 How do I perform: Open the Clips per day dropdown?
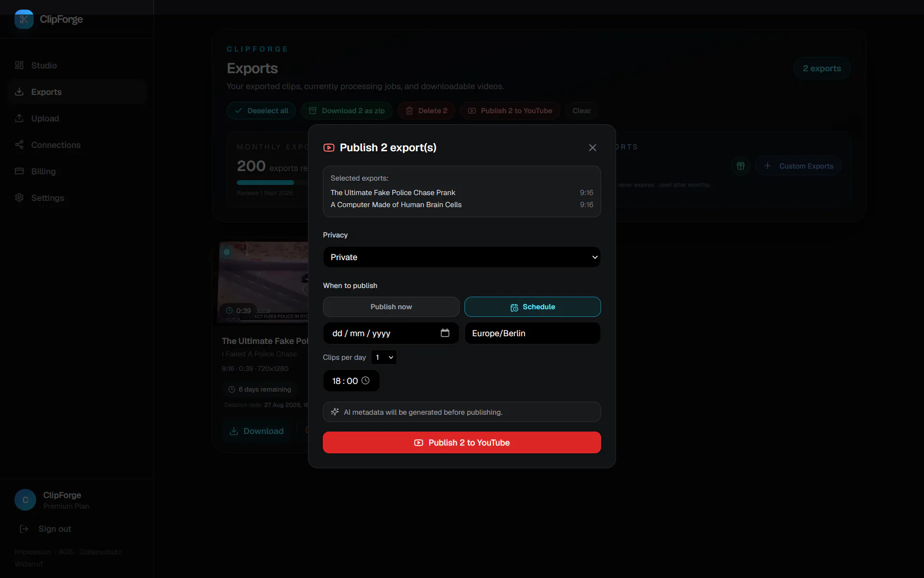click(x=384, y=357)
